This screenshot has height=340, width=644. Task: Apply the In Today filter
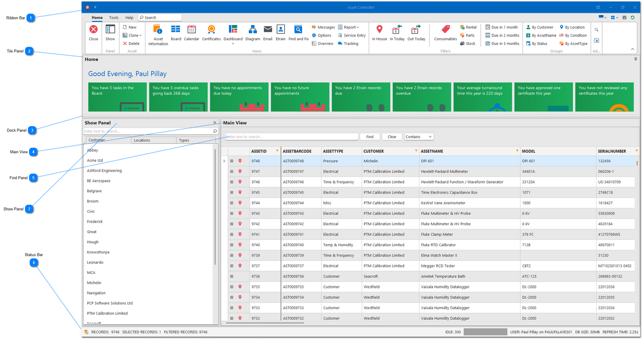[x=397, y=33]
